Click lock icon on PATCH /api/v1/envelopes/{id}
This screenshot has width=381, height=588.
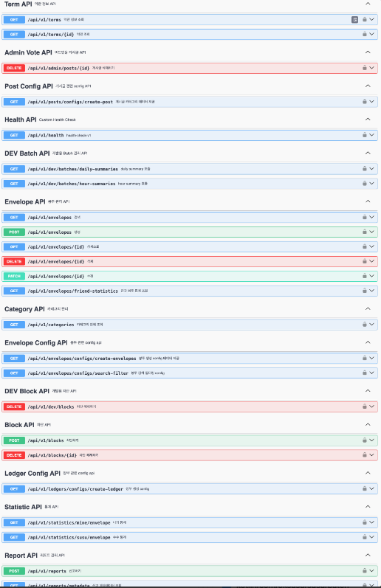[x=365, y=276]
